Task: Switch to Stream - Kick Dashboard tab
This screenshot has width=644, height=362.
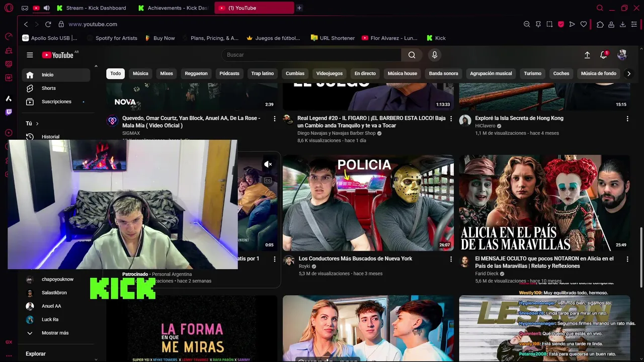Action: tap(93, 8)
